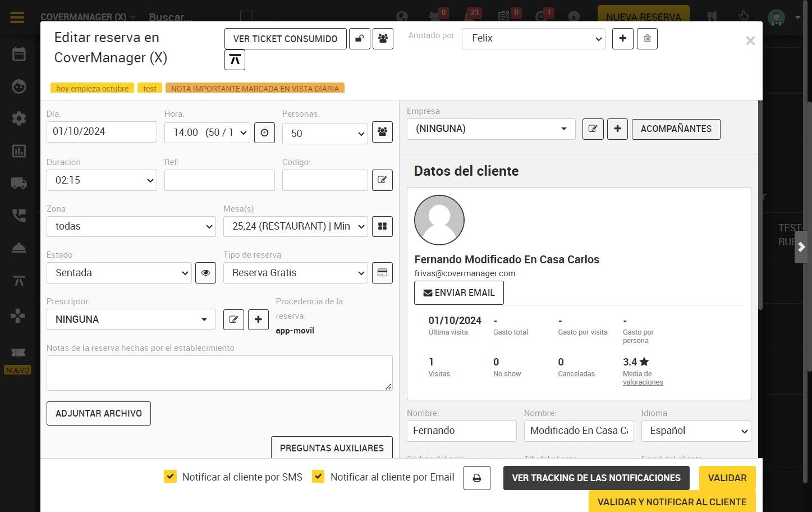
Task: Open the table grid icon next to Mesa(s)
Action: [x=382, y=226]
